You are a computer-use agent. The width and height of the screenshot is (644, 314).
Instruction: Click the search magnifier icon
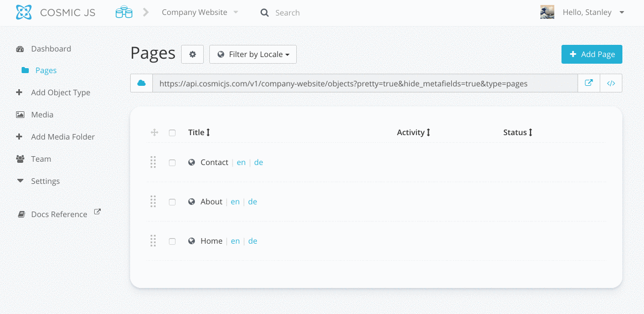click(265, 13)
